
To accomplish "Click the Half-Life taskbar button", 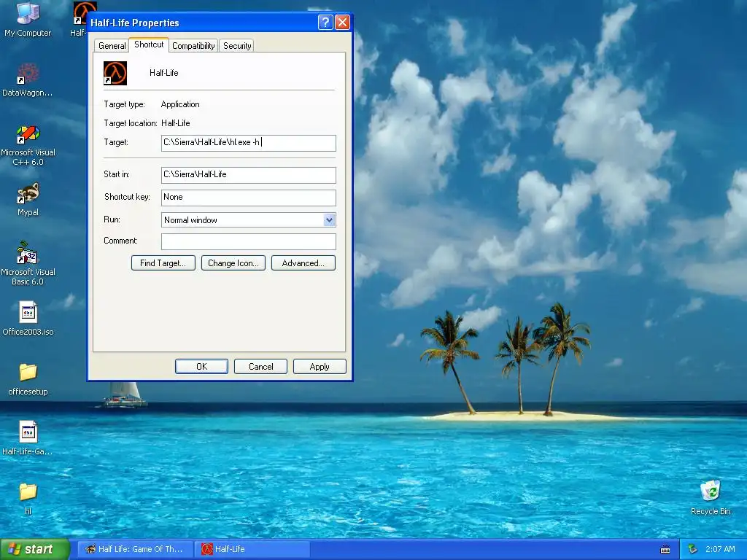I will click(x=252, y=549).
